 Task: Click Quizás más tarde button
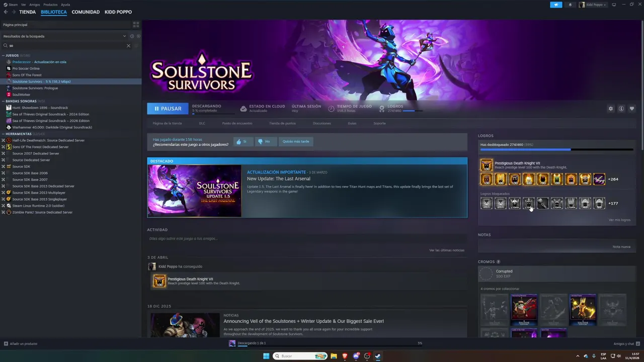(296, 141)
